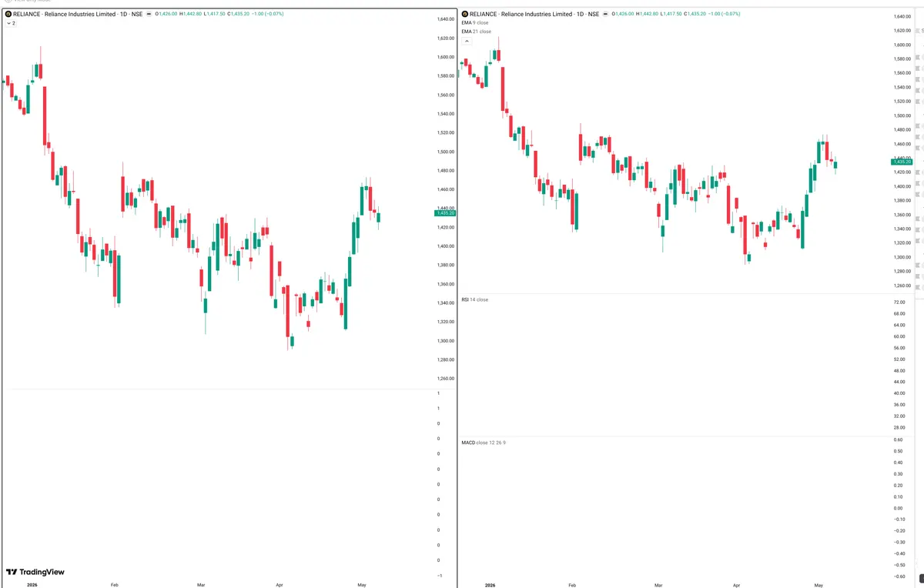Click the 1,300.00 price label on left chart

coord(446,341)
